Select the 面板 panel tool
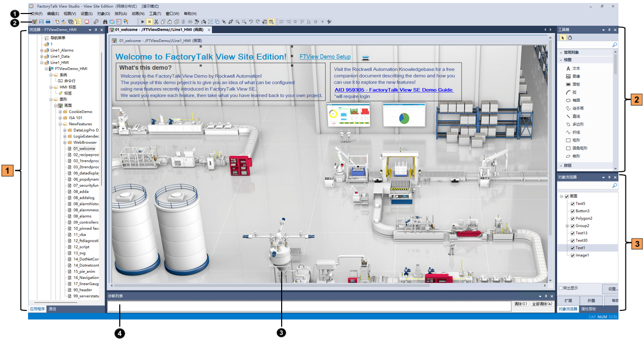This screenshot has height=341, width=644. [x=573, y=84]
